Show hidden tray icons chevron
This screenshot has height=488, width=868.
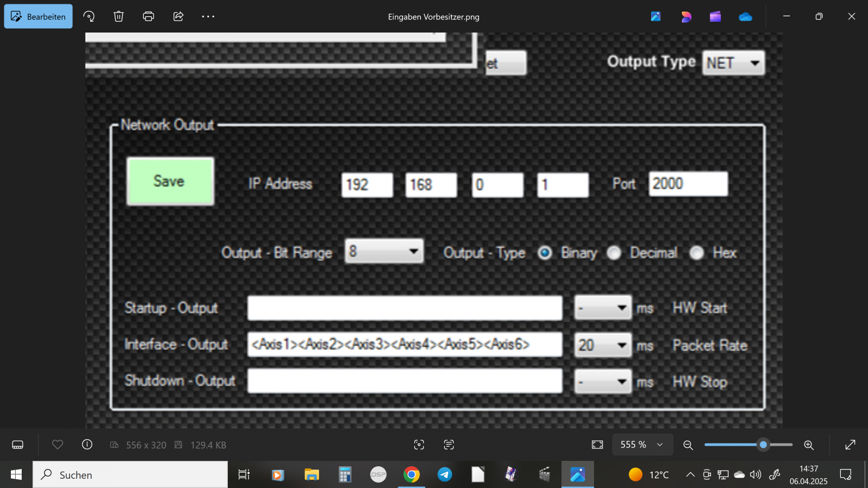[690, 475]
